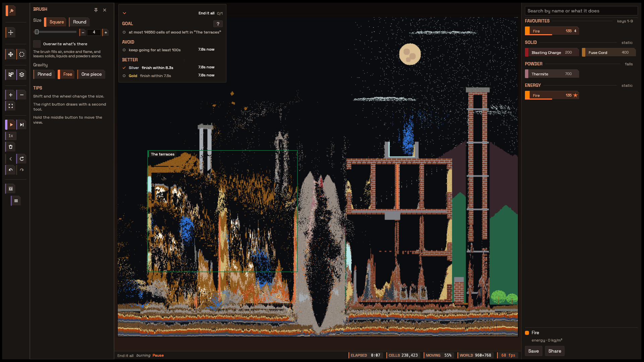Decrease brush size with minus stepper
The image size is (644, 362).
pos(83,33)
